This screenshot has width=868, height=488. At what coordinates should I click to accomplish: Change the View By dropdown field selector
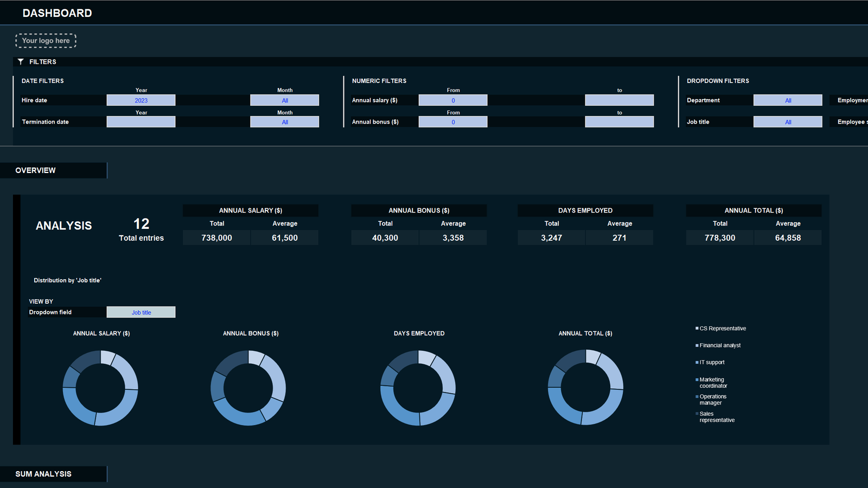tap(141, 312)
